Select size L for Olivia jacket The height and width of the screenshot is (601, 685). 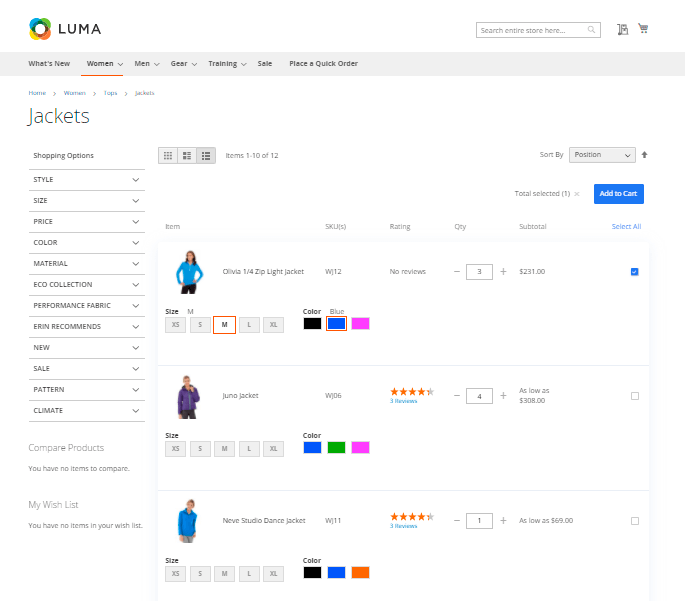point(249,325)
